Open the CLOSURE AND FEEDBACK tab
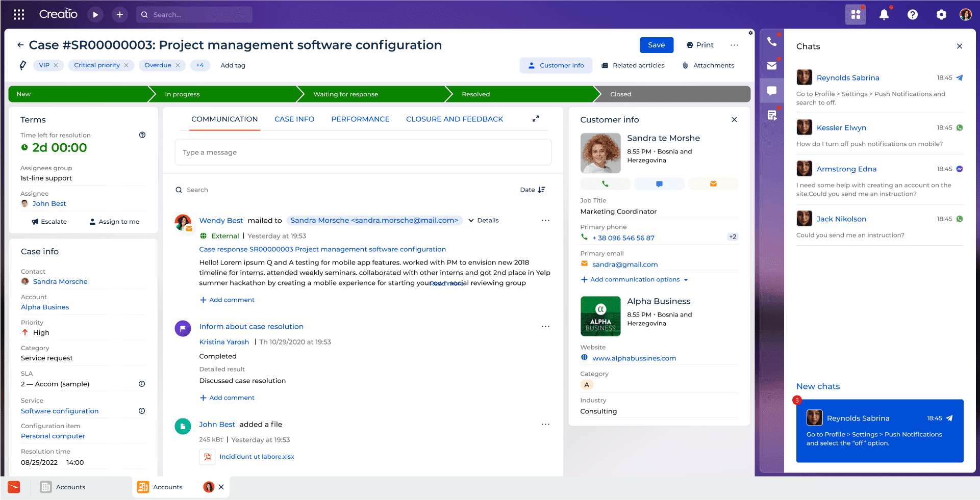The width and height of the screenshot is (980, 500). click(454, 119)
